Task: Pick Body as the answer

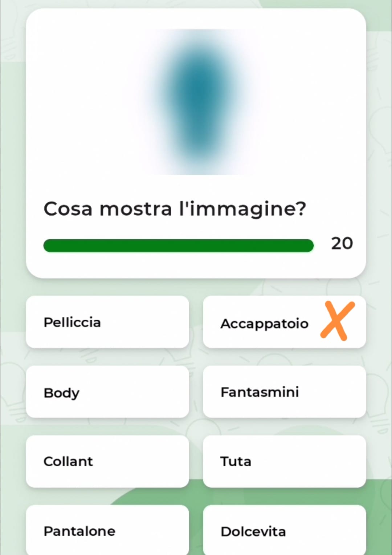Action: 107,392
